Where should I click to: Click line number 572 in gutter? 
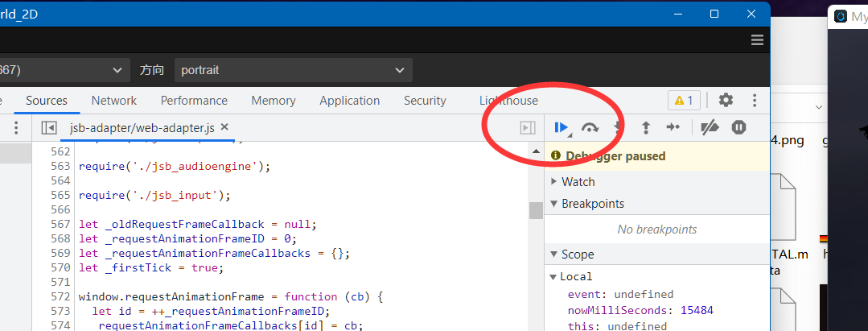60,296
